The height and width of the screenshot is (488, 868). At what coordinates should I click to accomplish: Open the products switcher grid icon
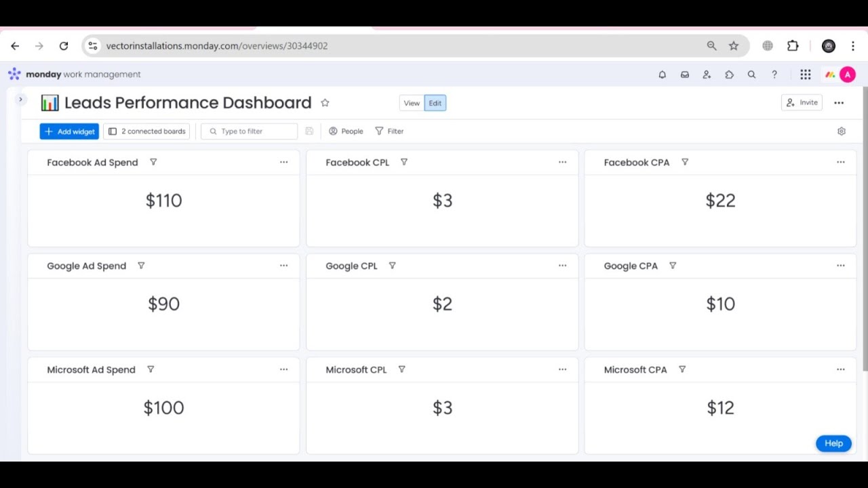[805, 75]
